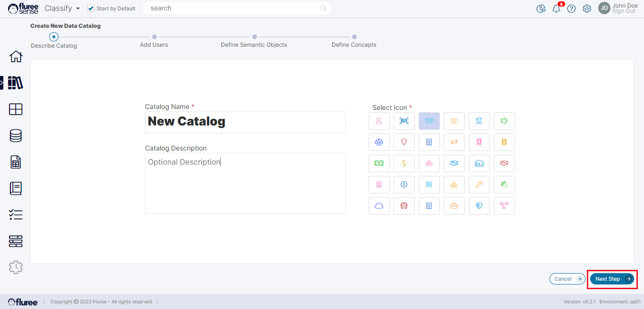The width and height of the screenshot is (644, 309).
Task: Go to Home in the sidebar
Action: 16,57
